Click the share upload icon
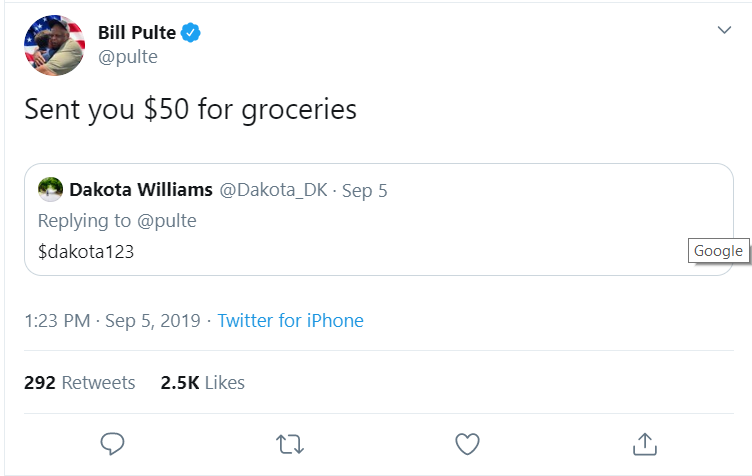This screenshot has width=752, height=476. pyautogui.click(x=645, y=442)
